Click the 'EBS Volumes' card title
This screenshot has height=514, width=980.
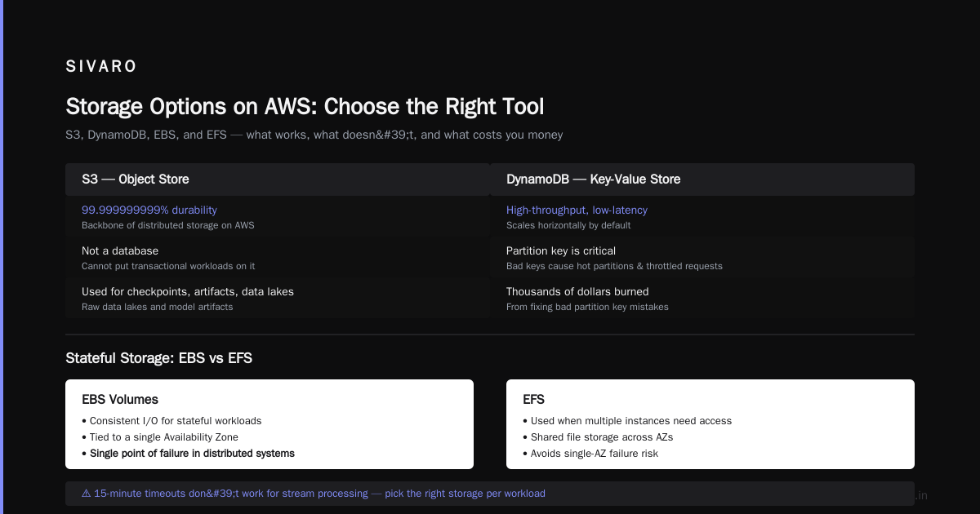tap(120, 399)
